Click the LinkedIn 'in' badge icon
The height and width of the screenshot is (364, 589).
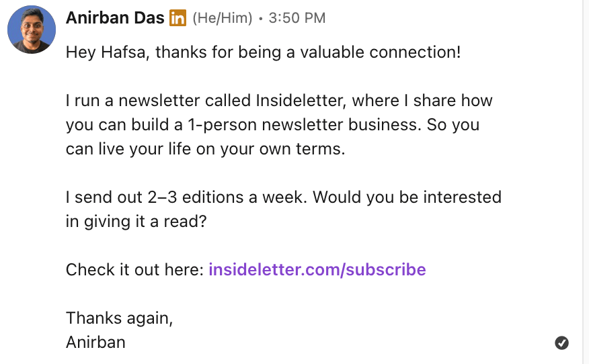(178, 17)
